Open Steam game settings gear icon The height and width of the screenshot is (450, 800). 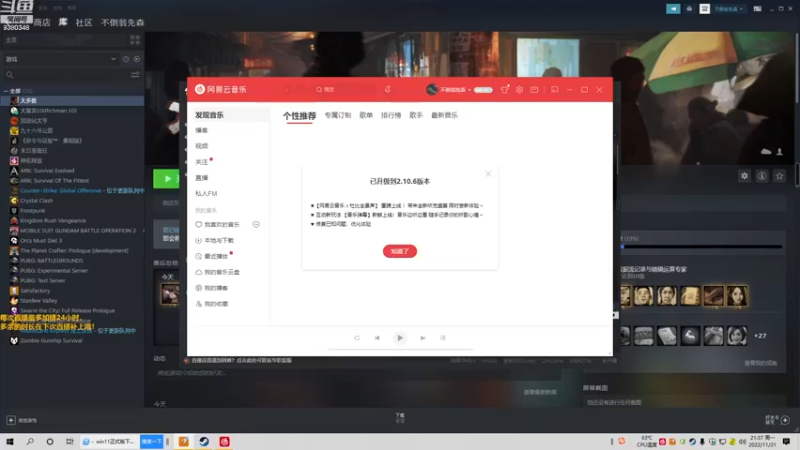point(744,176)
